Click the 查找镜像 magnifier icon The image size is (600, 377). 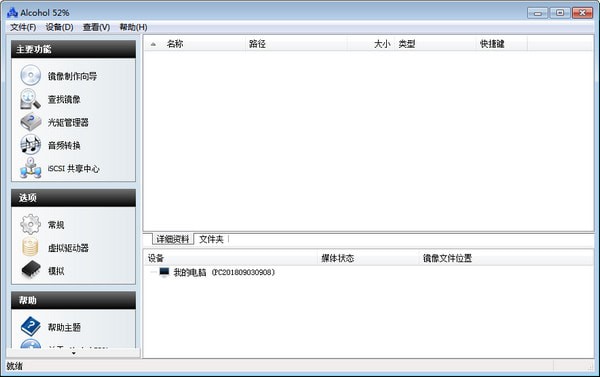tap(31, 99)
